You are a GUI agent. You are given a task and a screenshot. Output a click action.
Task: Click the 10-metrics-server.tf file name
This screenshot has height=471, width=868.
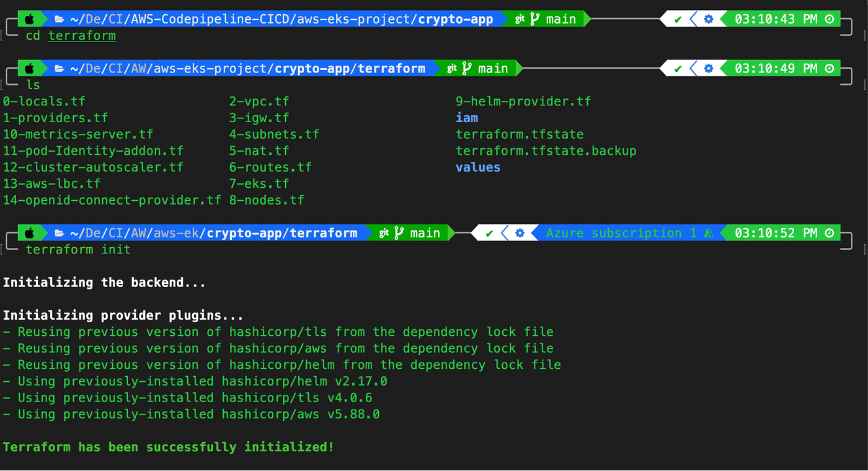click(x=78, y=134)
